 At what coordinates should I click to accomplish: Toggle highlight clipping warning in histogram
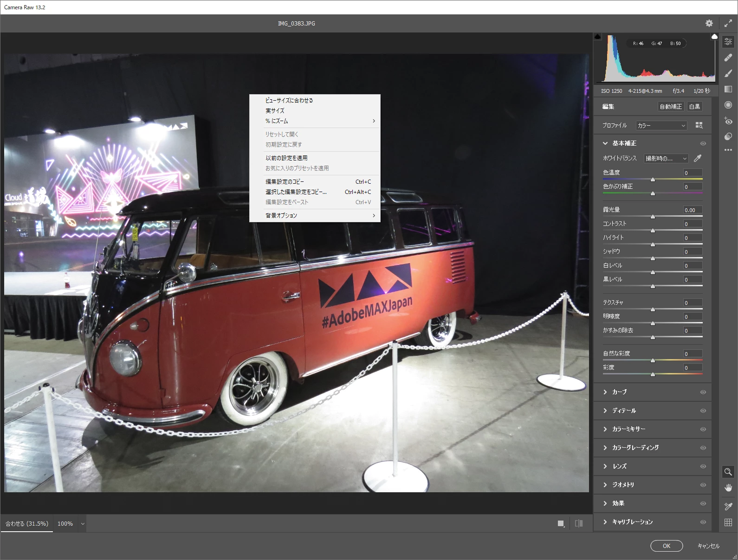tap(714, 37)
